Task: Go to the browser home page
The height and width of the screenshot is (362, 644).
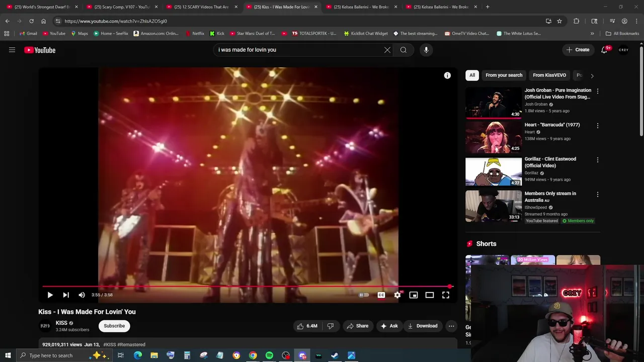Action: point(43,21)
